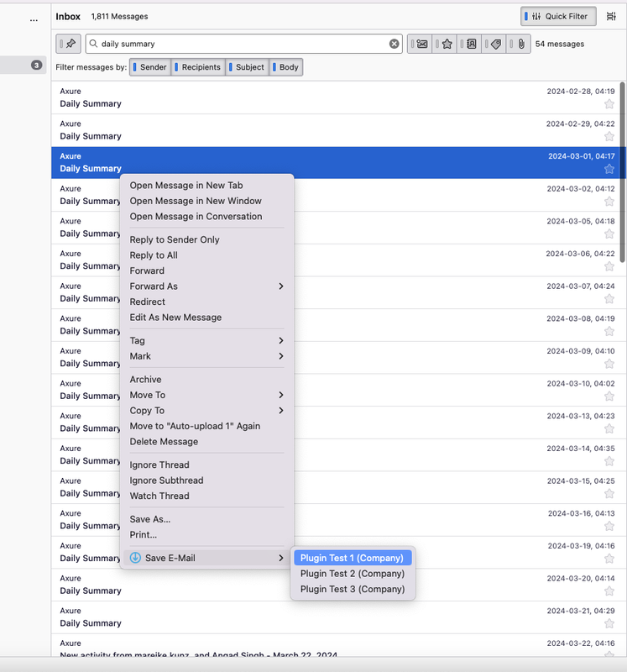Choose Open Message in New Tab
Viewport: 627px width, 672px height.
pyautogui.click(x=206, y=186)
